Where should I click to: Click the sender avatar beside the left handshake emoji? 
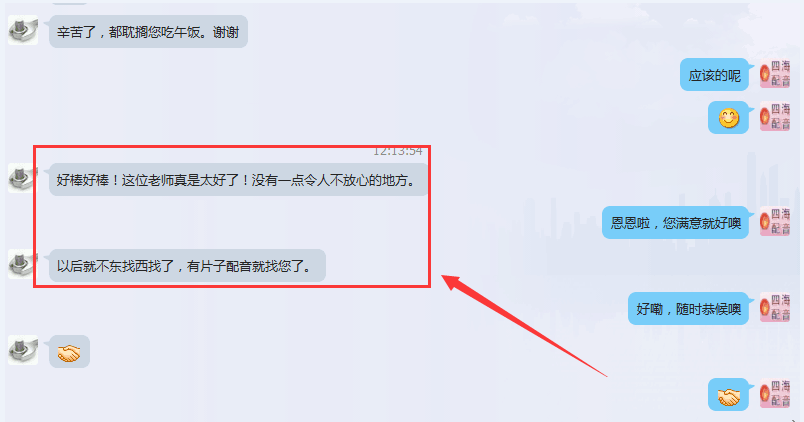click(23, 351)
